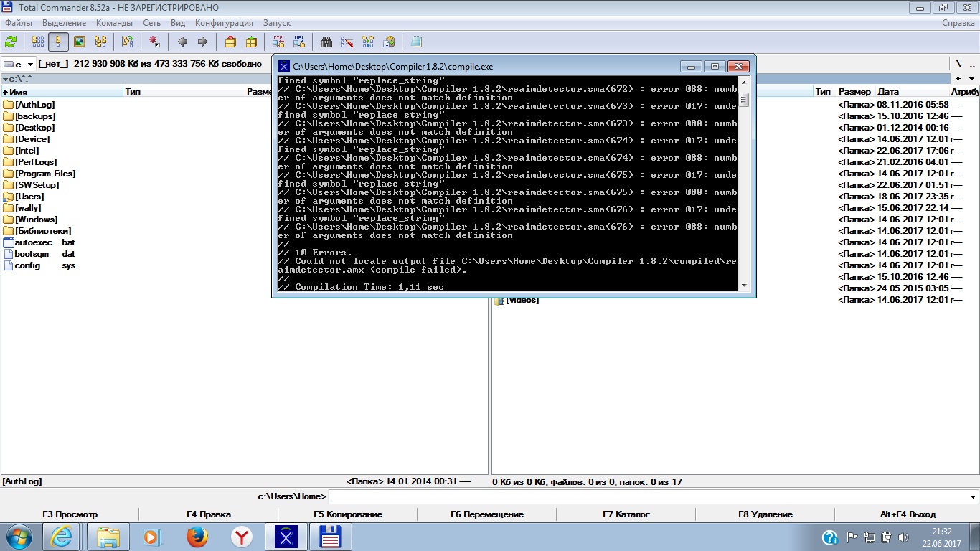Click the Notepad icon in toolbar

[416, 42]
